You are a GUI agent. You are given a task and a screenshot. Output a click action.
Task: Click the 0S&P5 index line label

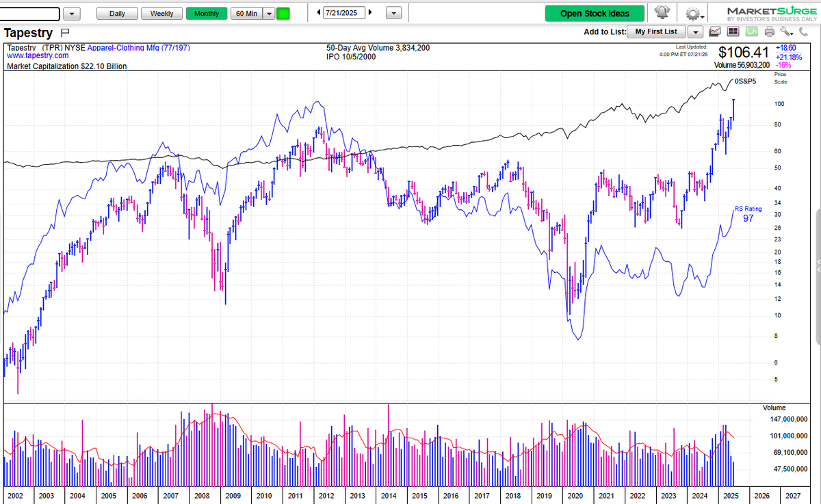point(746,82)
